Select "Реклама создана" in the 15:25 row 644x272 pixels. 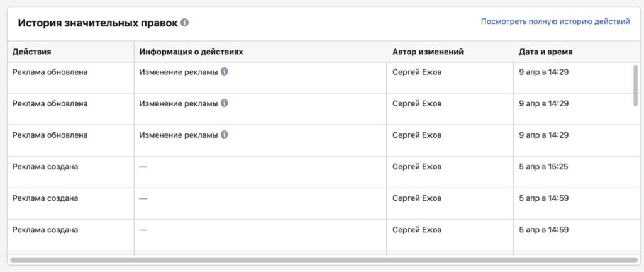tap(45, 167)
